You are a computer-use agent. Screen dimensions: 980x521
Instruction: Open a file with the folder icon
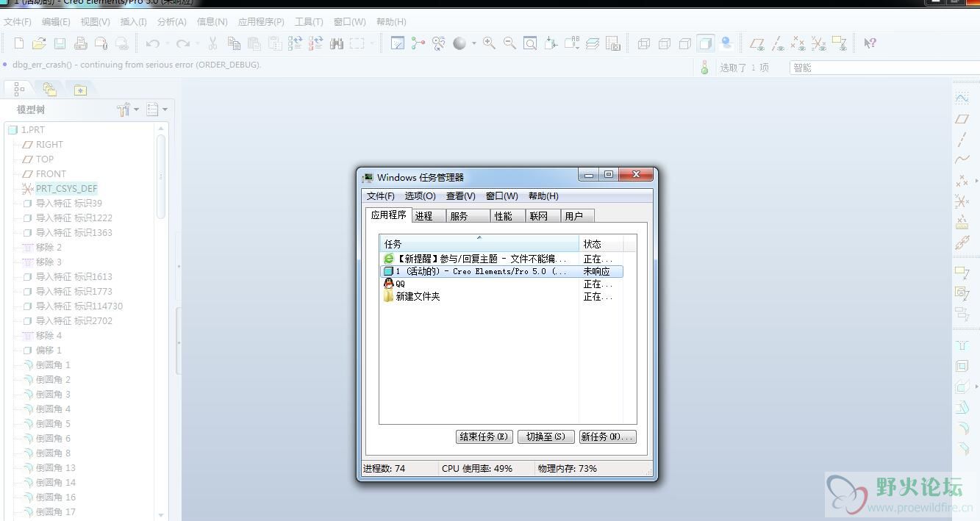click(39, 43)
